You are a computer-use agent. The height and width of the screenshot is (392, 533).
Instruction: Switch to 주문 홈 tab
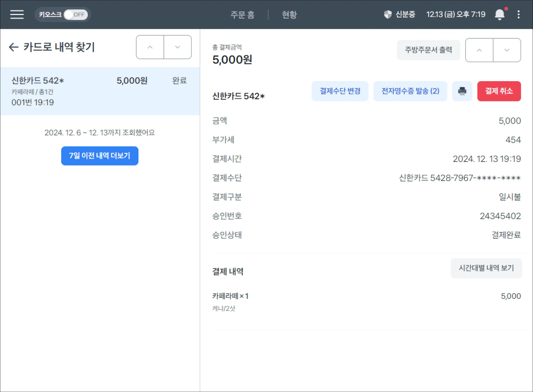[242, 15]
